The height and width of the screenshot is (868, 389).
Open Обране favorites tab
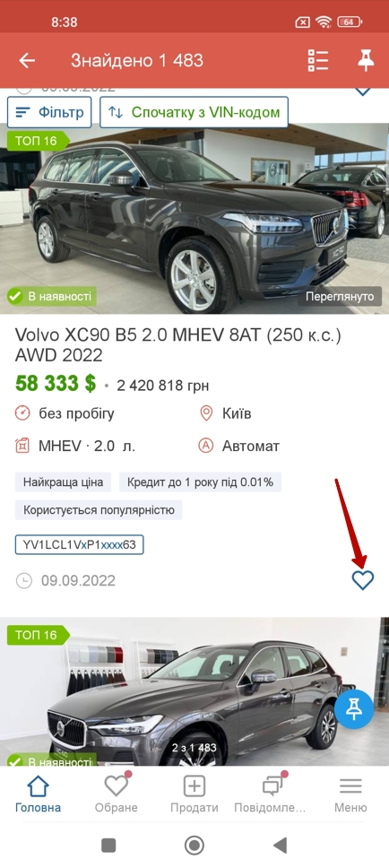coord(117,794)
